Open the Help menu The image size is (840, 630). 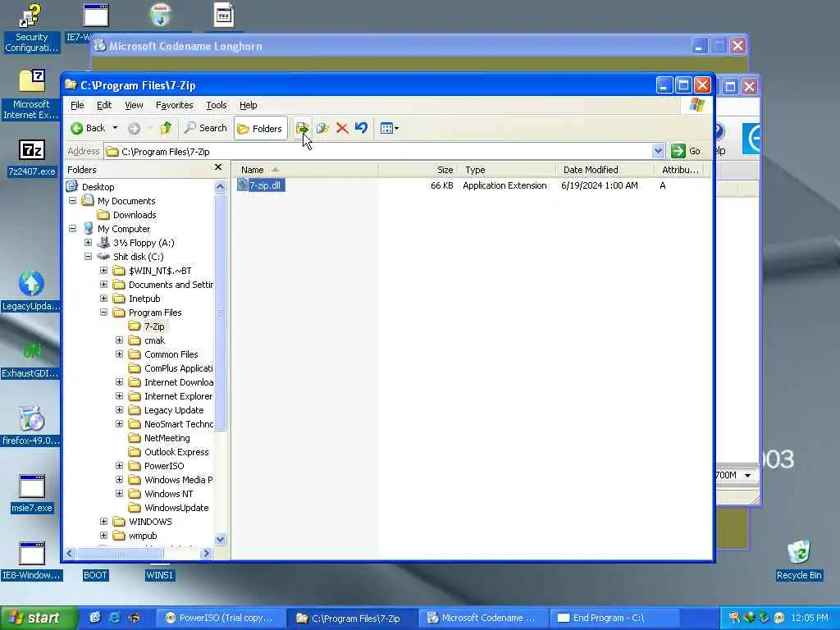[248, 105]
